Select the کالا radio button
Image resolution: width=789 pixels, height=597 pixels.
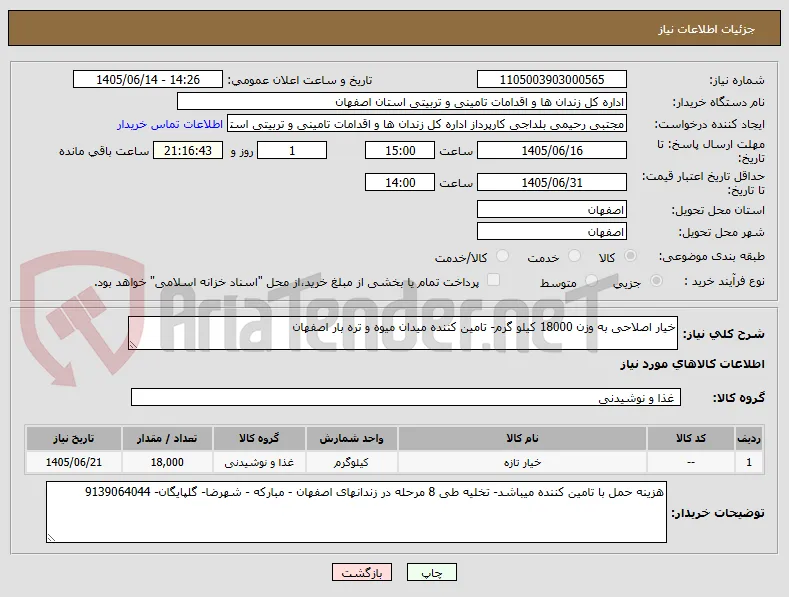[629, 256]
